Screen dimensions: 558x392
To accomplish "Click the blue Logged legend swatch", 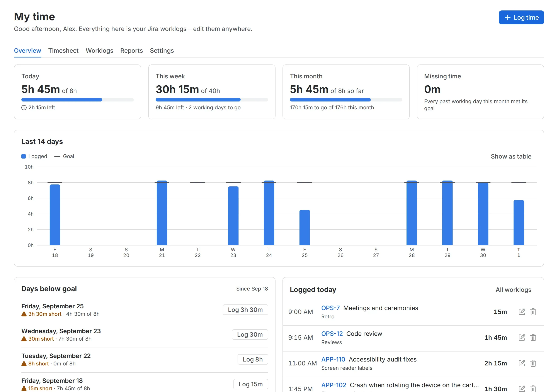I will pos(24,156).
